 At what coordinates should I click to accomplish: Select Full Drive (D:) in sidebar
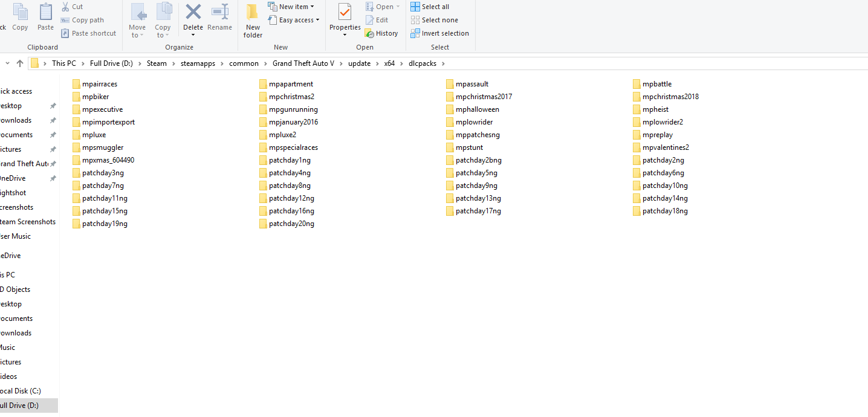click(29, 406)
